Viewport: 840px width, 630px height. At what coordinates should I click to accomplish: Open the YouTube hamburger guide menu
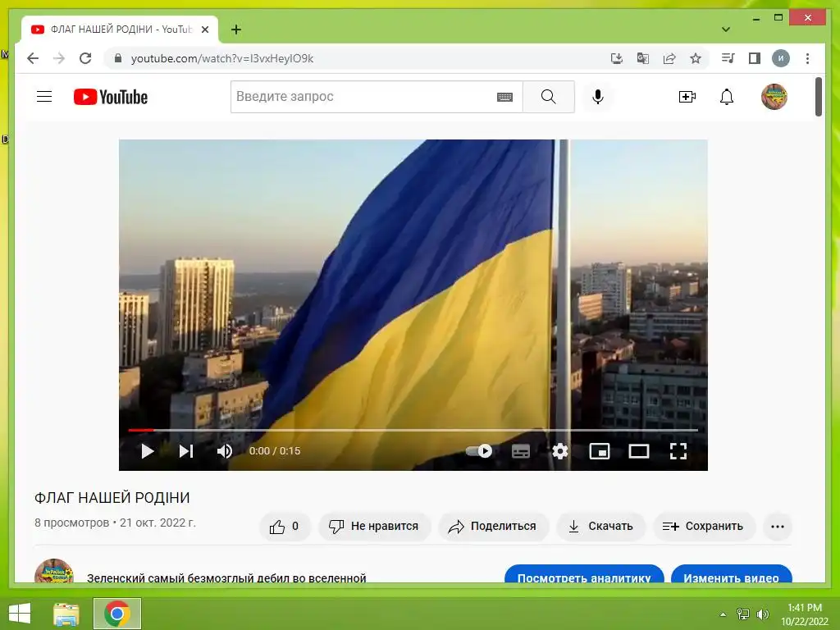44,97
